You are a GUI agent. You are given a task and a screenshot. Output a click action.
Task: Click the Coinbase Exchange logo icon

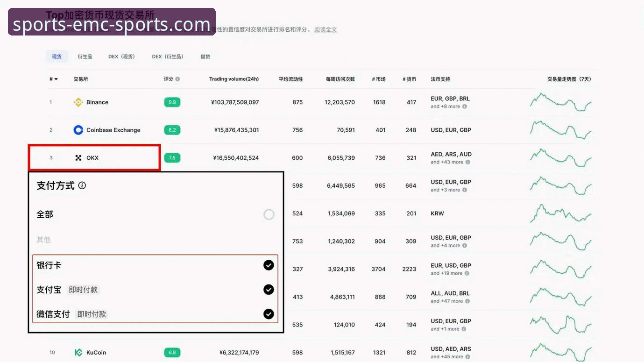coord(78,130)
